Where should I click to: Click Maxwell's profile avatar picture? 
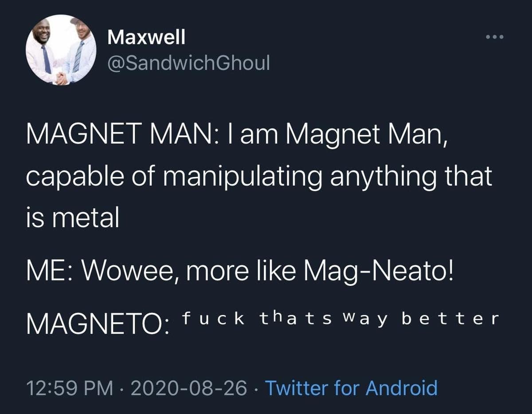(61, 50)
